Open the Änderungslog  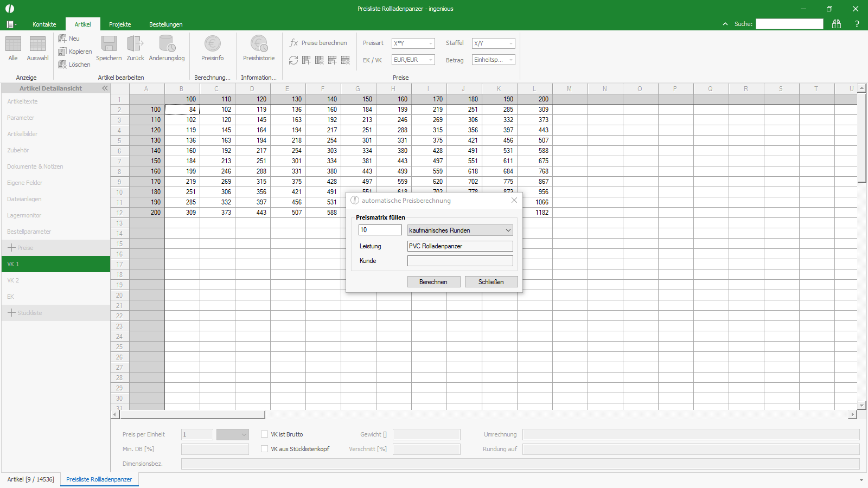[167, 48]
